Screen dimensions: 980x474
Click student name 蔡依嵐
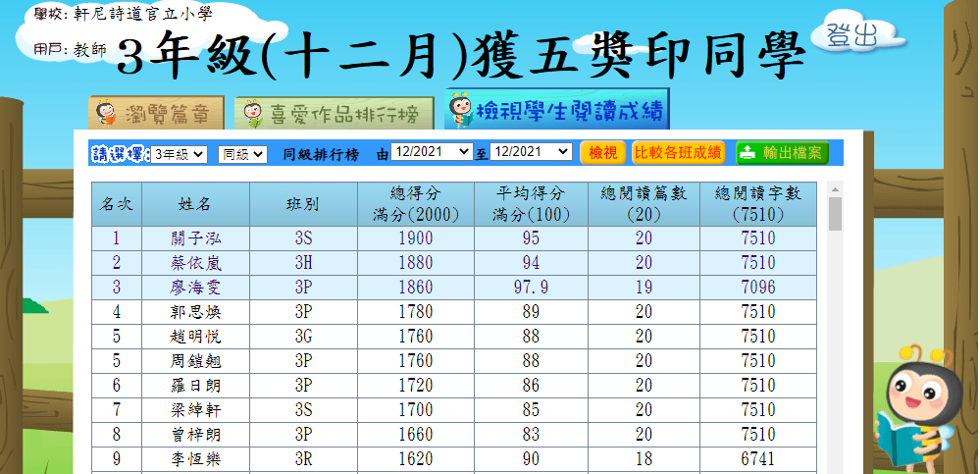pyautogui.click(x=195, y=263)
